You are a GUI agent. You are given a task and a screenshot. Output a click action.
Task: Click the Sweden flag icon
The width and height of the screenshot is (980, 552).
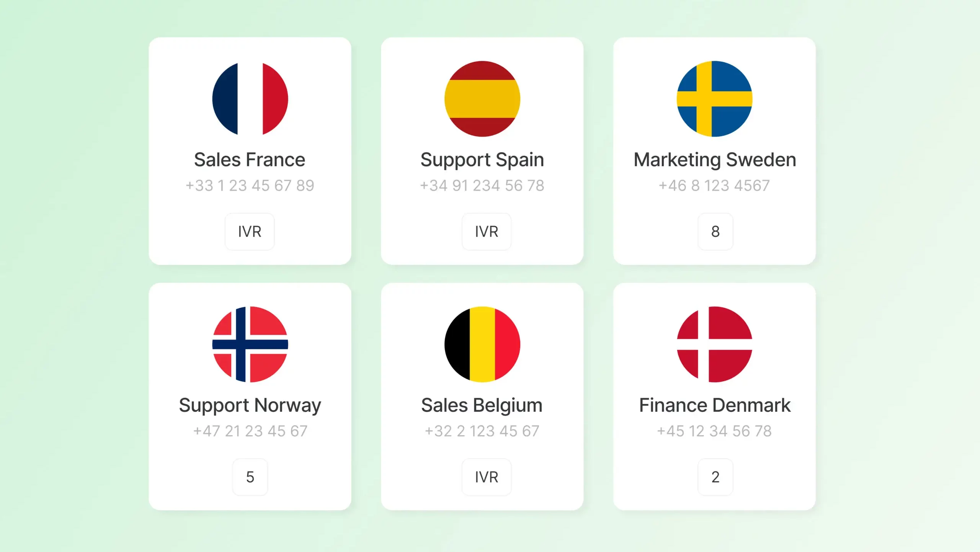coord(714,99)
